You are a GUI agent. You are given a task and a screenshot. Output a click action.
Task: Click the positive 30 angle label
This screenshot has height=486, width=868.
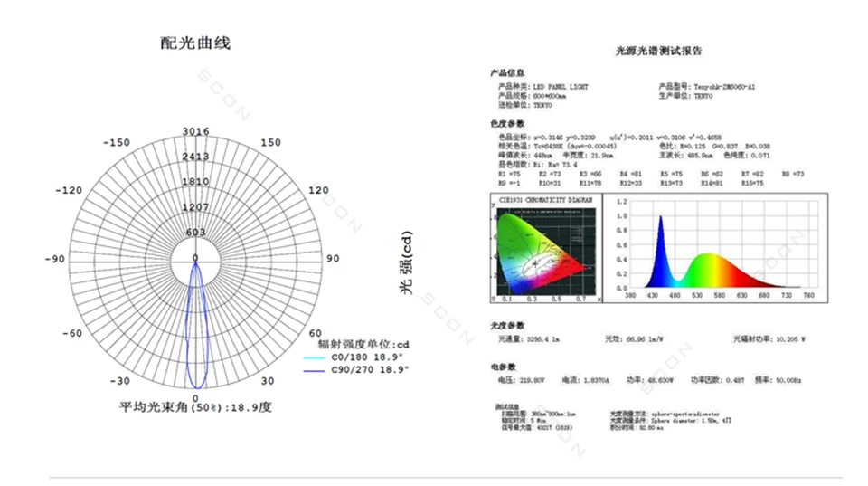tap(268, 381)
